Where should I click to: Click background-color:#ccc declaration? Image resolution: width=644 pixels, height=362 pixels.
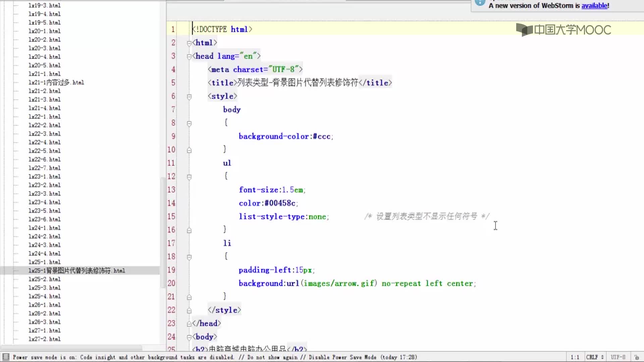(x=286, y=136)
